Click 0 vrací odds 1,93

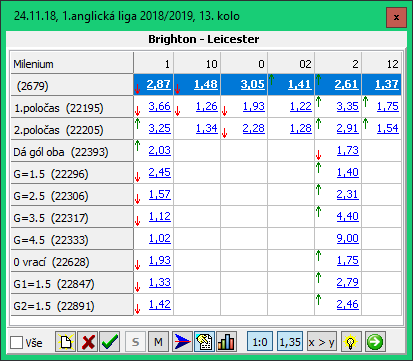pos(160,260)
